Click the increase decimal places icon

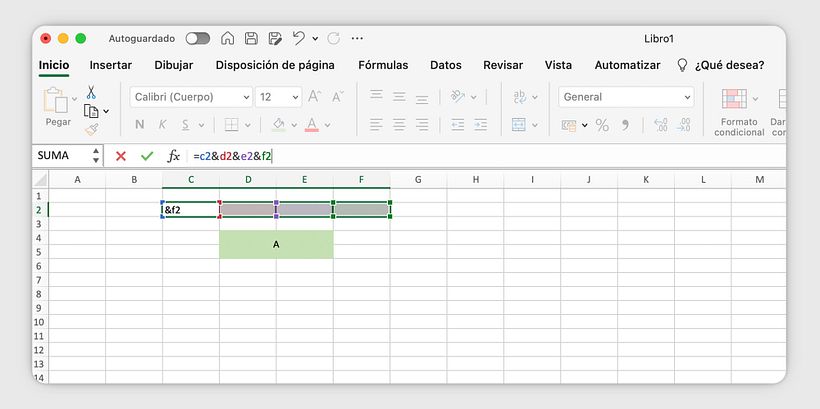click(x=660, y=124)
